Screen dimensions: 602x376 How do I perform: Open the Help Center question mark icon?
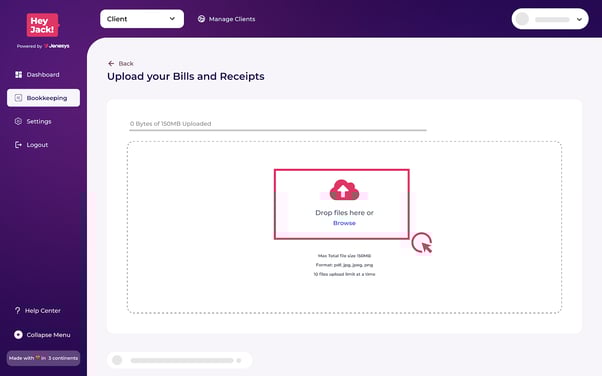coord(17,310)
